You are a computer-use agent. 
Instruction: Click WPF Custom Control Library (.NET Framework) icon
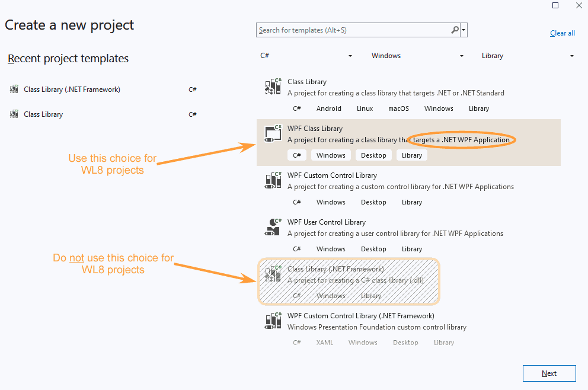[273, 321]
